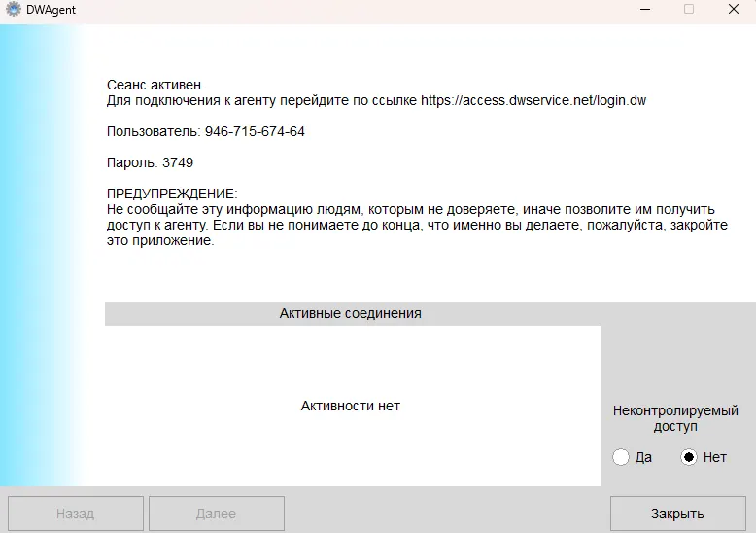Image resolution: width=756 pixels, height=533 pixels.
Task: Click the "ПРЕДУПРЕЖДЕНИЕ:" heading
Action: (171, 194)
